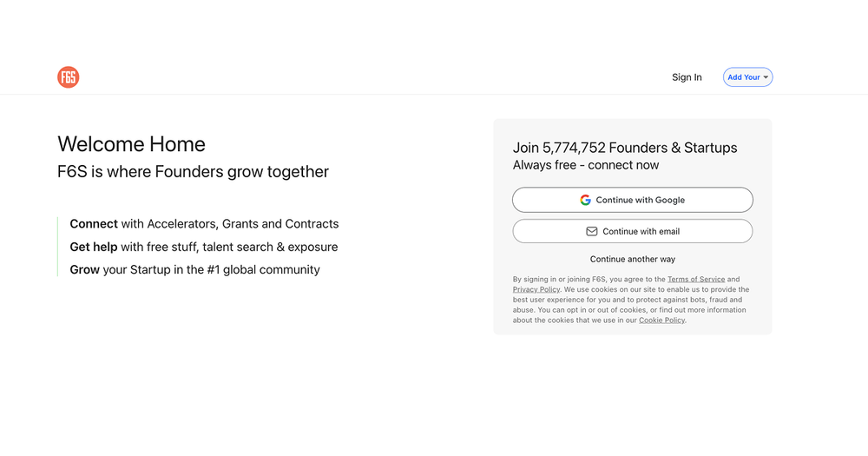Open the Sign In page
The width and height of the screenshot is (868, 456).
[687, 77]
